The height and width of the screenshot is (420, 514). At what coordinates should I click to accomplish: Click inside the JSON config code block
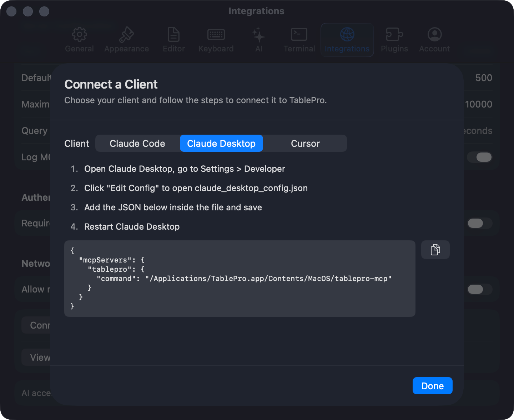click(x=240, y=279)
